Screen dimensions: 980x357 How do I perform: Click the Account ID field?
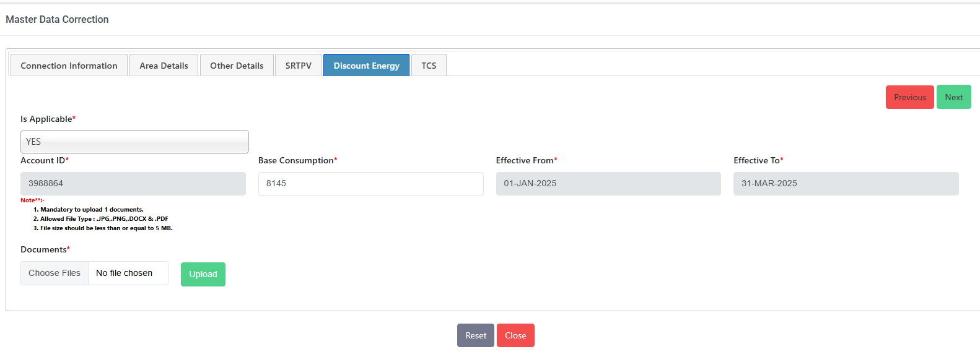pyautogui.click(x=133, y=184)
